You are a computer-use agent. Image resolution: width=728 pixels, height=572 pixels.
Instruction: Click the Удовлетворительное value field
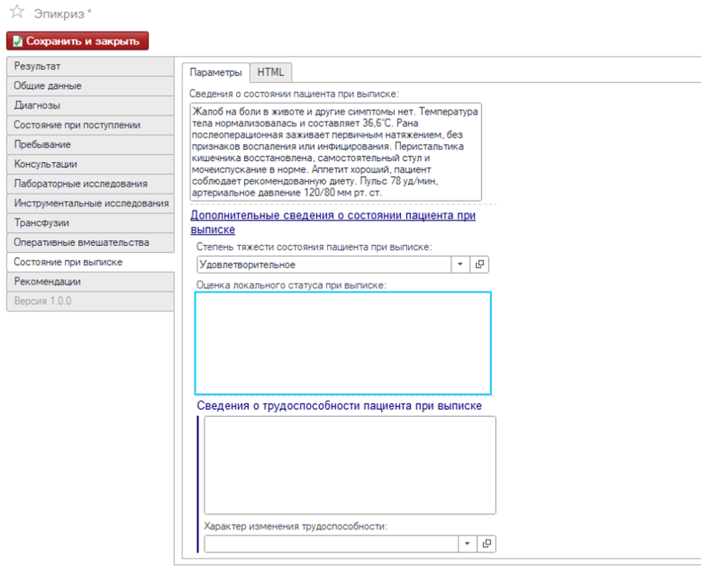pyautogui.click(x=324, y=264)
